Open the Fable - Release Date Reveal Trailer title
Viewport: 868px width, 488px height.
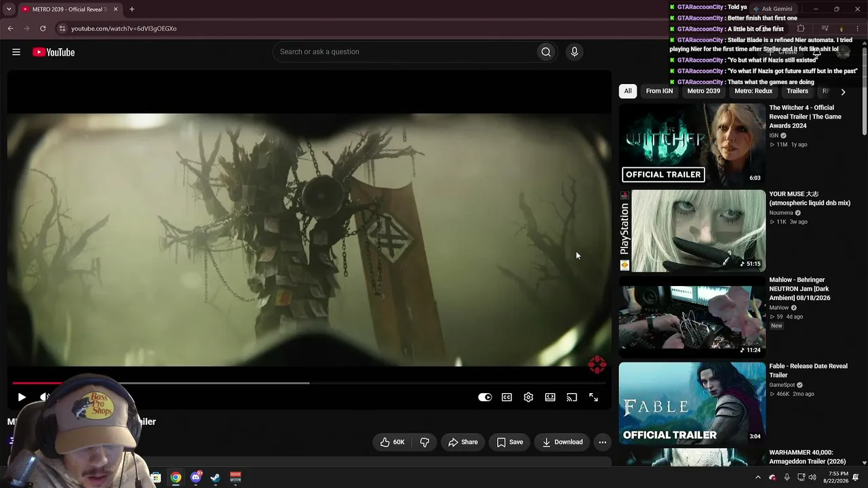(x=808, y=371)
